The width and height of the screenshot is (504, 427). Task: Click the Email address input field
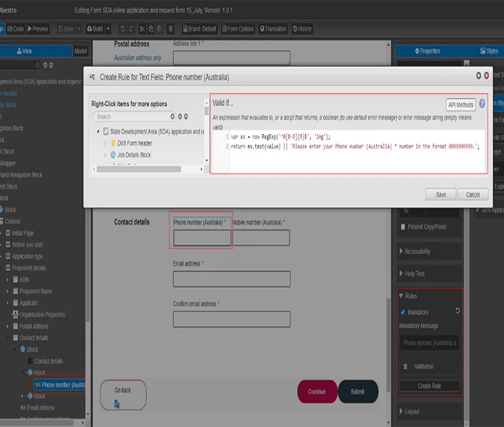coord(232,279)
